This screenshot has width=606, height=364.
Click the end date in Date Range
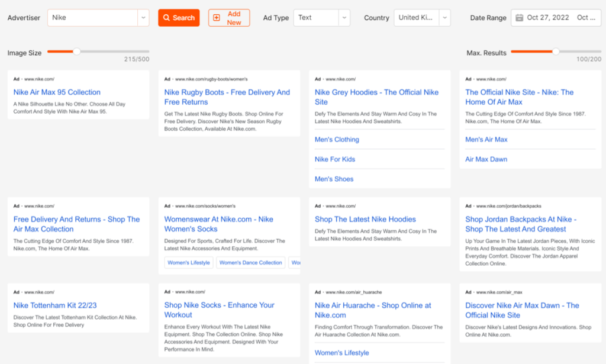pyautogui.click(x=586, y=18)
